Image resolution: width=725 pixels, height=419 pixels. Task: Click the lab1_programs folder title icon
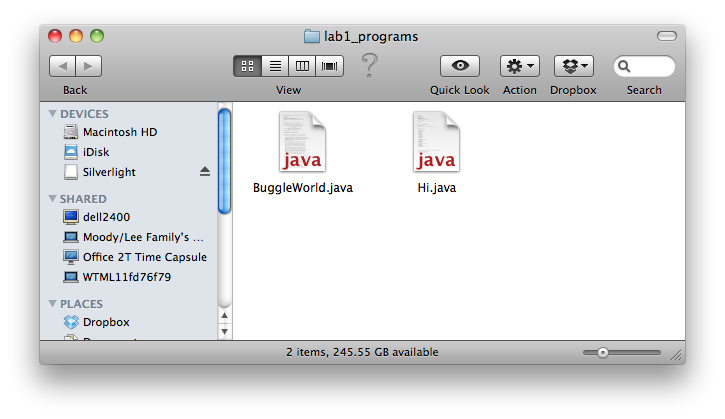312,36
